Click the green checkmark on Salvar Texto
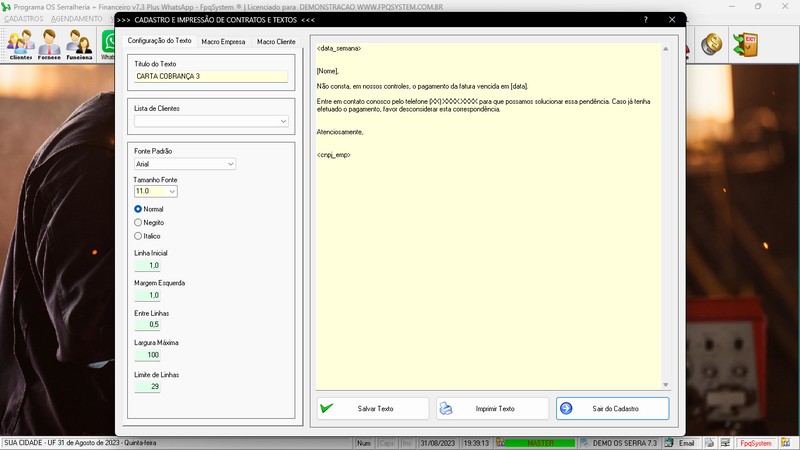Viewport: 800px width, 450px height. (x=327, y=408)
